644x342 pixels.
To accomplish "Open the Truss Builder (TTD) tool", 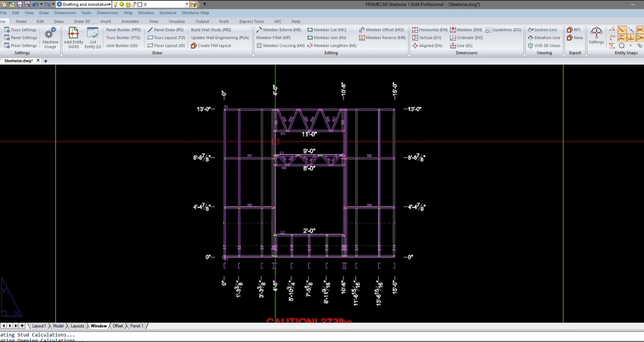I will 122,38.
